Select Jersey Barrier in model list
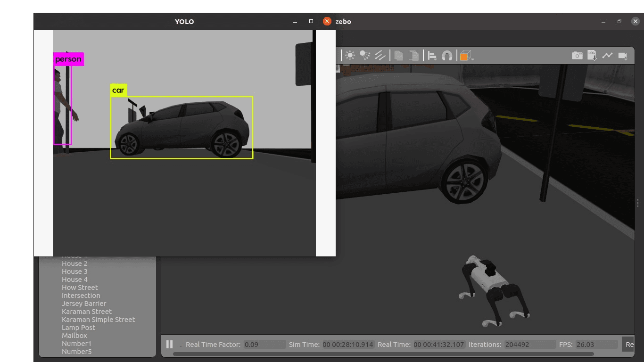 [x=84, y=304]
